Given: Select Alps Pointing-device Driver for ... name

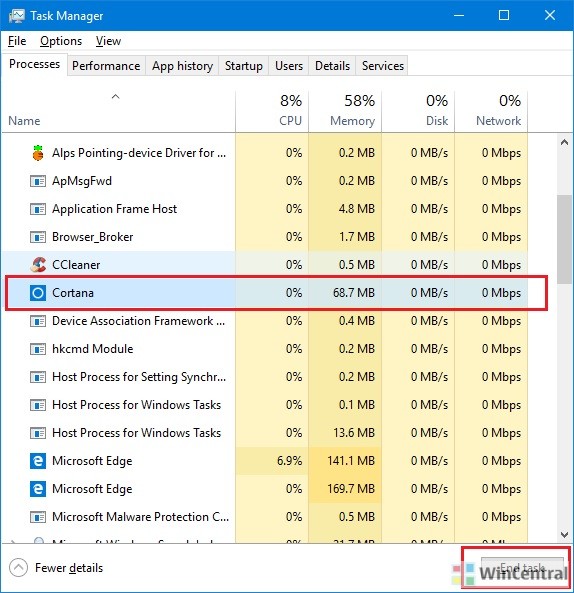Looking at the screenshot, I should pyautogui.click(x=139, y=153).
